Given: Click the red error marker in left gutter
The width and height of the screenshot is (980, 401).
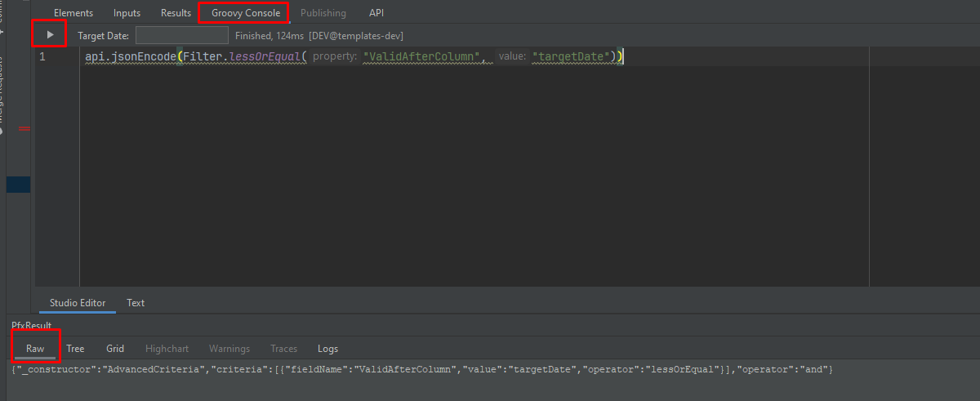Looking at the screenshot, I should pos(24,128).
